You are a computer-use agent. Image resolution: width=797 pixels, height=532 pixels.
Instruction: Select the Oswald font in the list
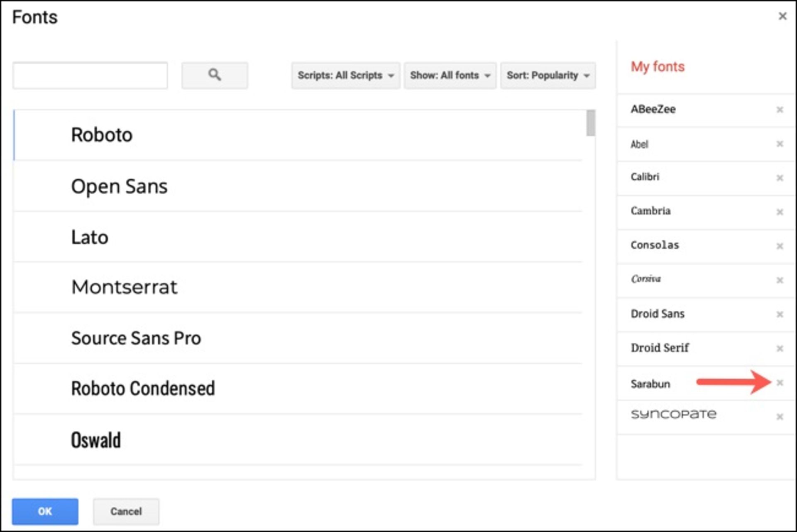[96, 440]
